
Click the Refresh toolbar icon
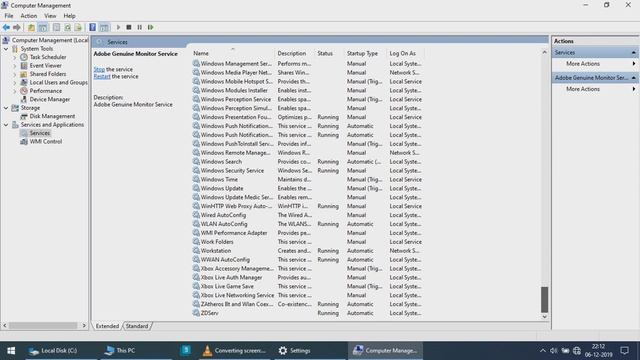point(67,27)
